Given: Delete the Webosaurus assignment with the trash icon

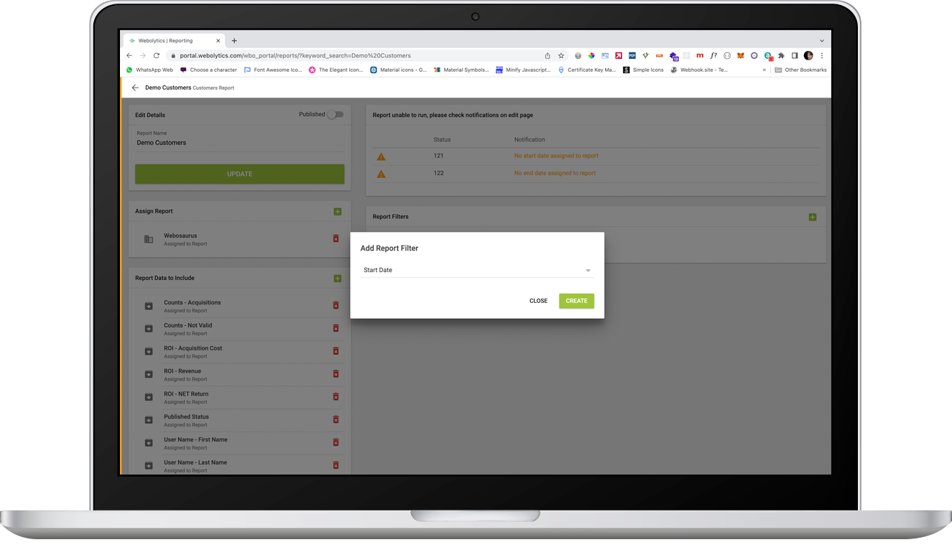Looking at the screenshot, I should 336,238.
